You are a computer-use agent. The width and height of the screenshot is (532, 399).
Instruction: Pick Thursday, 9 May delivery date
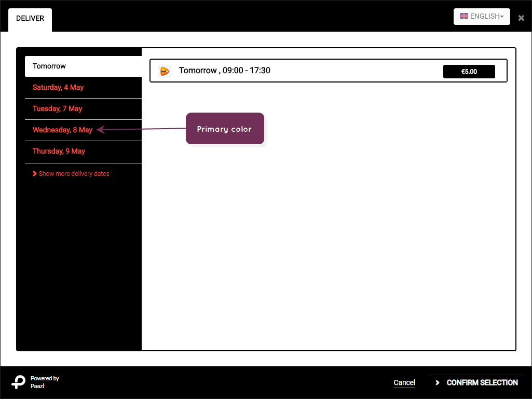(x=83, y=152)
